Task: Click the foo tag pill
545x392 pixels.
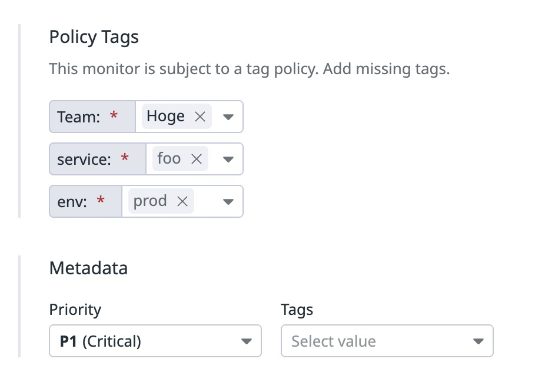Action: point(171,158)
